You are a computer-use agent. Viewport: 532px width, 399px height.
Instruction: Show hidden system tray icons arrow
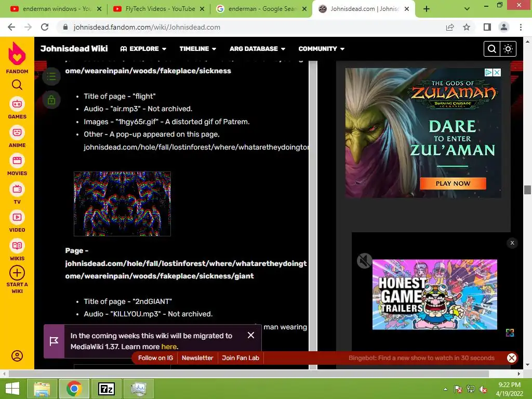445,389
